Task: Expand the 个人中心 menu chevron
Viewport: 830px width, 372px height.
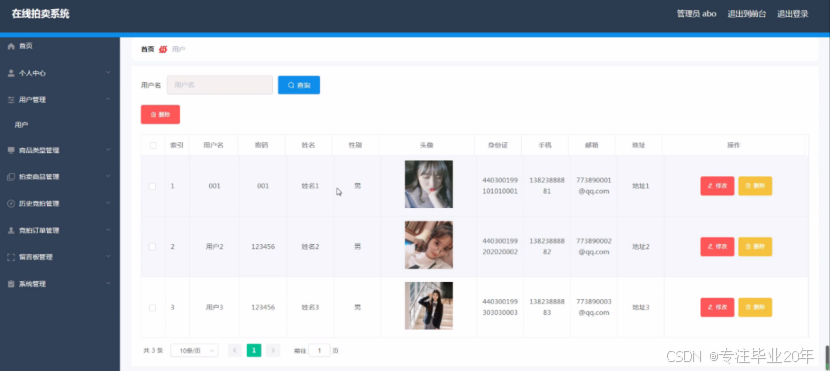Action: tap(108, 72)
